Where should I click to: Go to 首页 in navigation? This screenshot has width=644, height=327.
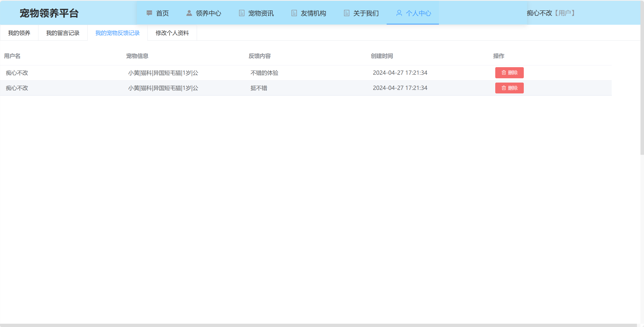pyautogui.click(x=162, y=13)
